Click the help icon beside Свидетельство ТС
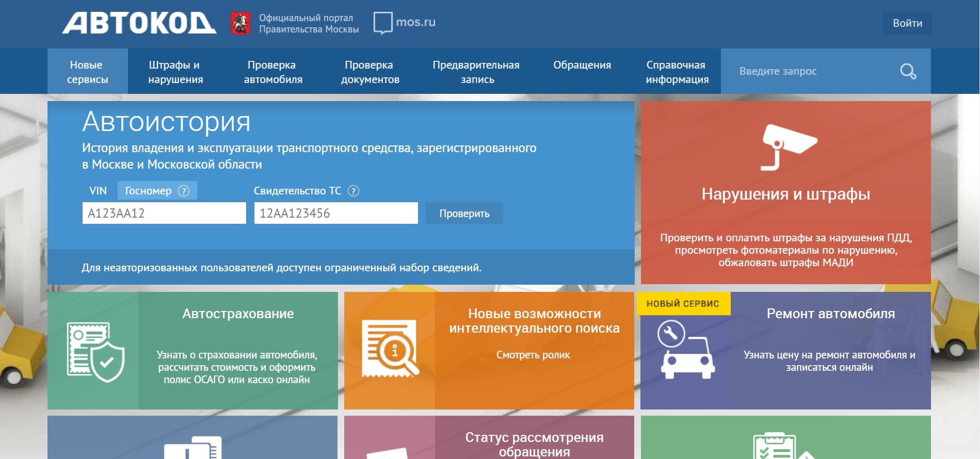Screen dimensions: 980x459 (354, 191)
